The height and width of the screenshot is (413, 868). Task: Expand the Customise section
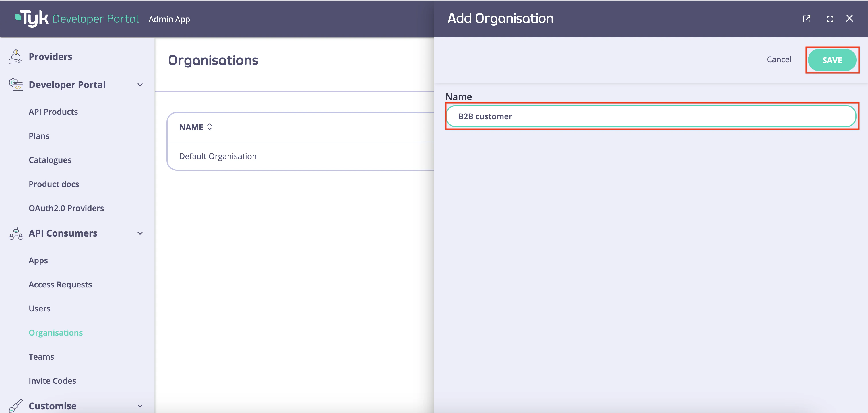(140, 406)
